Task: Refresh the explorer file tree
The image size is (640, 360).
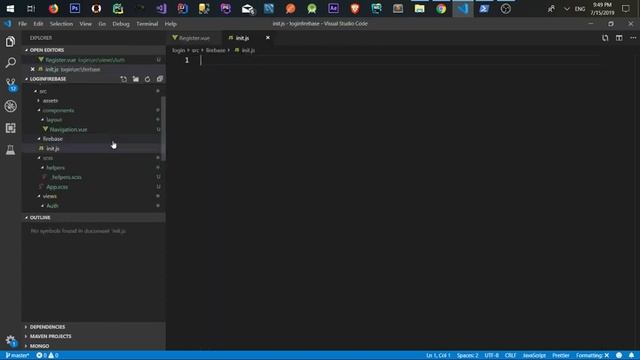Action: tap(147, 79)
